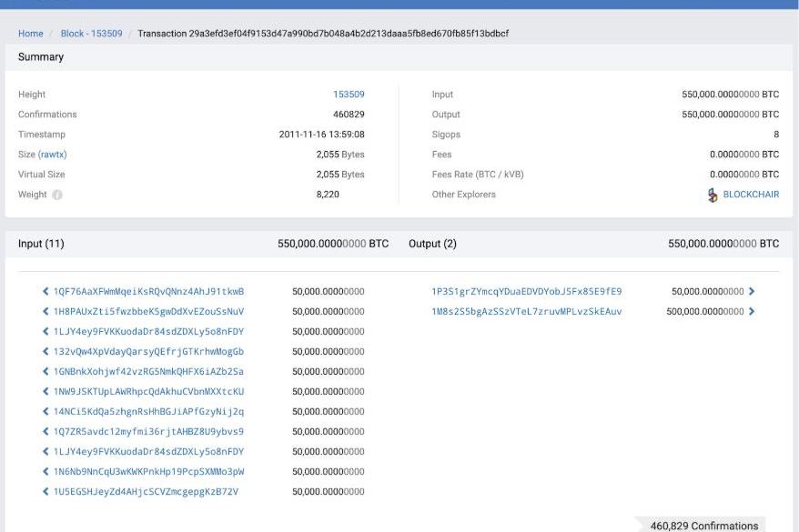Click left chevron beside input 1GNBnkXohjwf42vzRG5NmkQHFX6iAZb2Sa
The width and height of the screenshot is (799, 532).
pyautogui.click(x=46, y=372)
